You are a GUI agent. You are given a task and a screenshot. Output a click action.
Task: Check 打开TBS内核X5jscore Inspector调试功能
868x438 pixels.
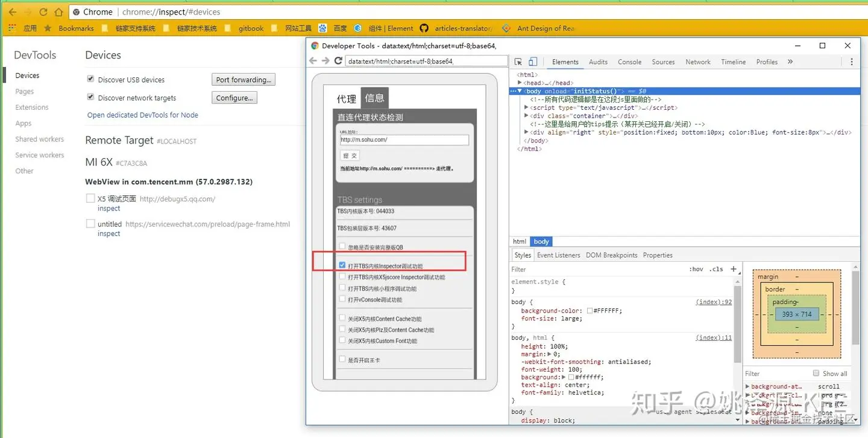[342, 276]
